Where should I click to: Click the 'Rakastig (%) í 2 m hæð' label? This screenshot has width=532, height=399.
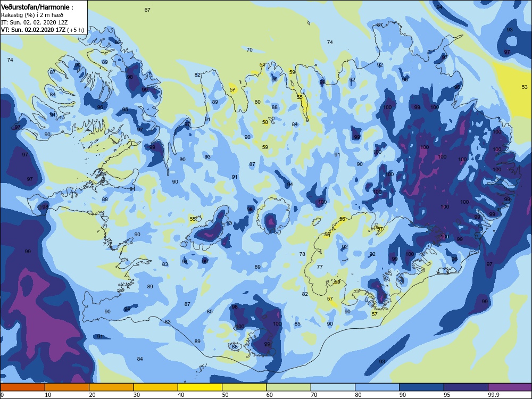pyautogui.click(x=32, y=15)
